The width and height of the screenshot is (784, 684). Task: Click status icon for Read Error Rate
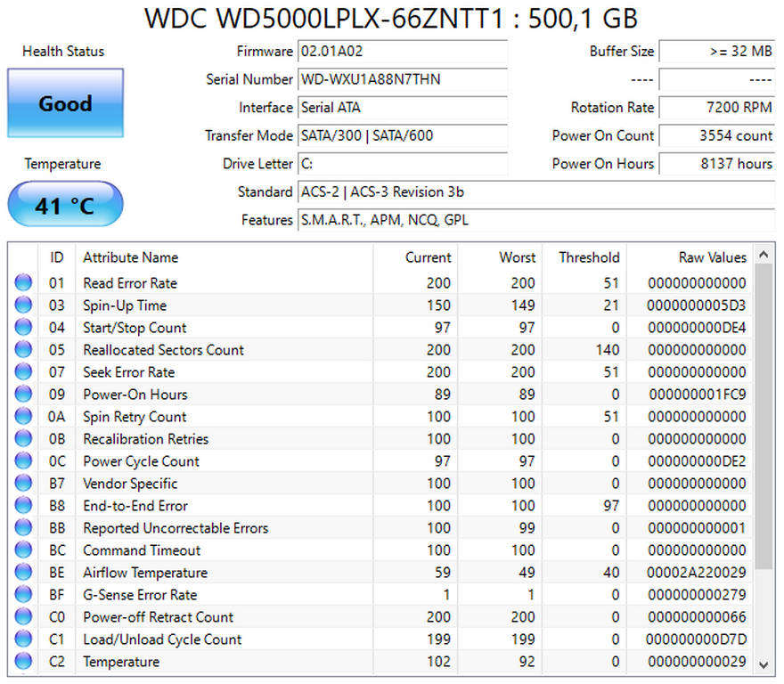pyautogui.click(x=23, y=283)
